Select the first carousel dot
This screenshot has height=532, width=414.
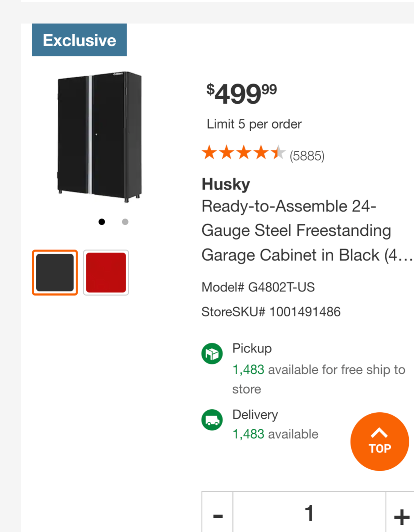click(x=102, y=222)
